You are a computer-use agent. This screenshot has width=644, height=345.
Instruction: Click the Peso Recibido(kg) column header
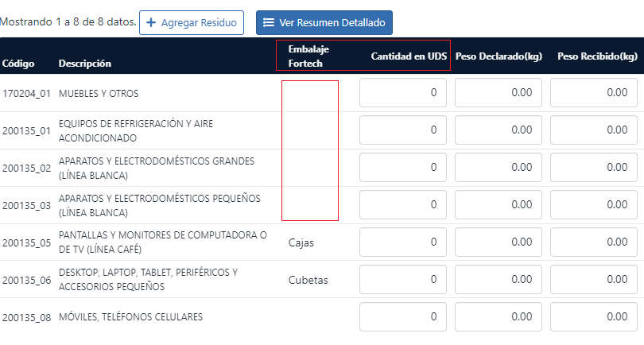click(x=597, y=56)
